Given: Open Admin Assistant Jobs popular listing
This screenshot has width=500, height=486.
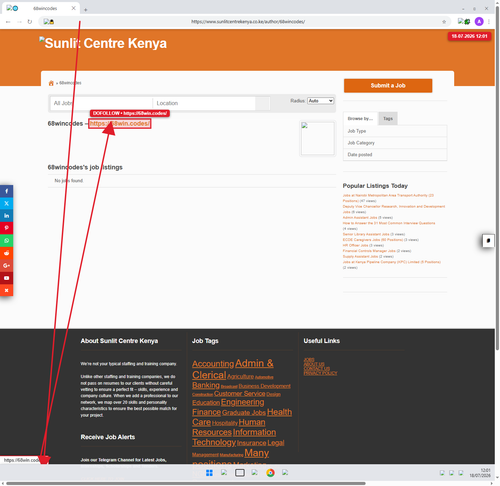Looking at the screenshot, I should 360,218.
